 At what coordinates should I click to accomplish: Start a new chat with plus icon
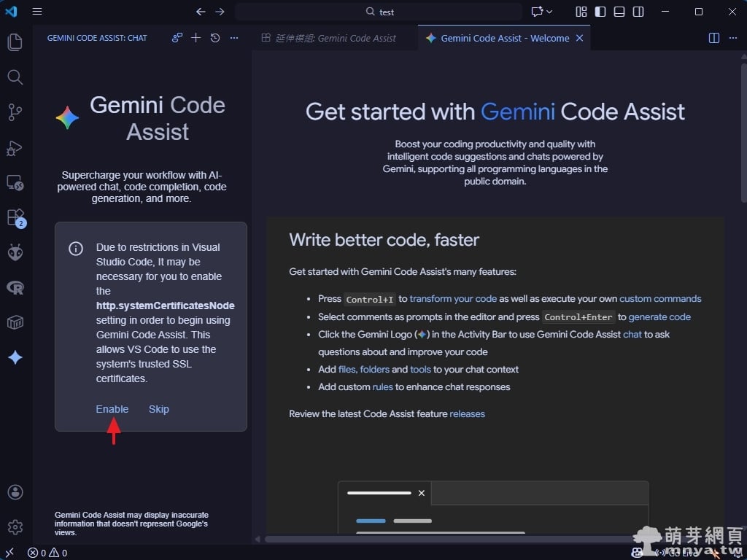pos(196,38)
